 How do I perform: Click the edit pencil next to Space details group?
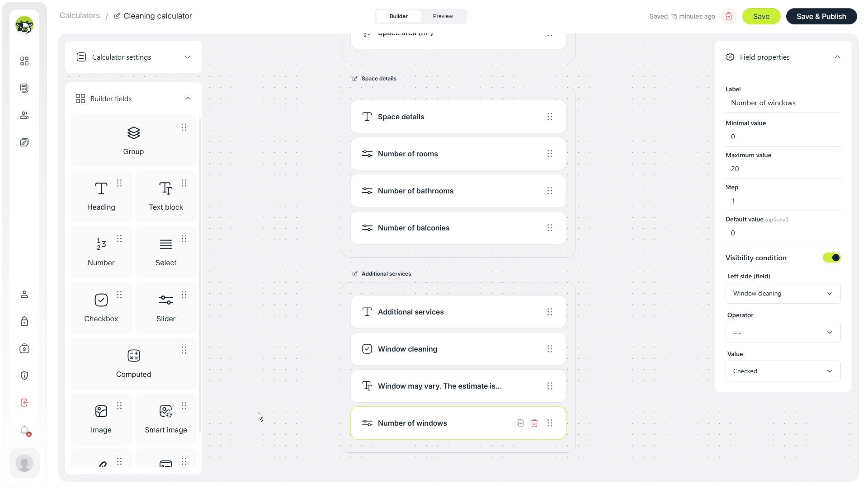[x=355, y=79]
